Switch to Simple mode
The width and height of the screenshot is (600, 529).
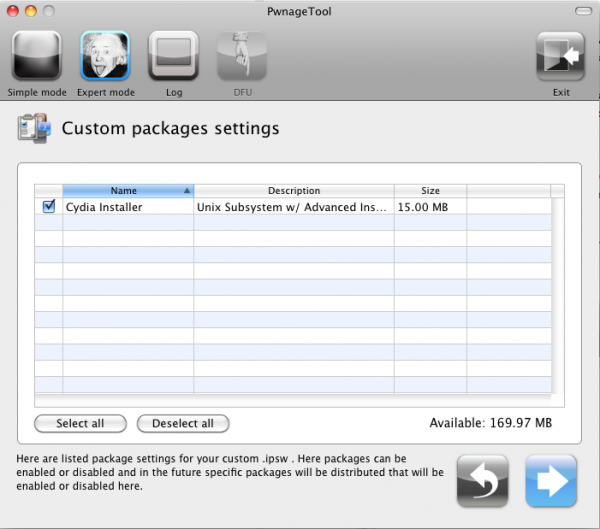[37, 56]
